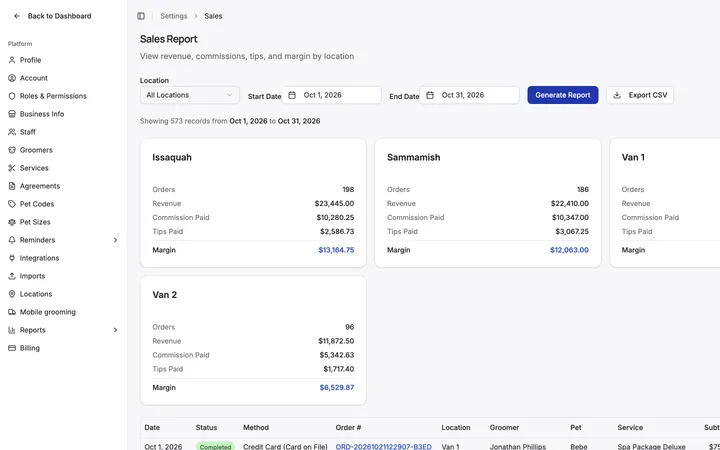
Task: Click the Groomers dog icon
Action: click(x=12, y=150)
